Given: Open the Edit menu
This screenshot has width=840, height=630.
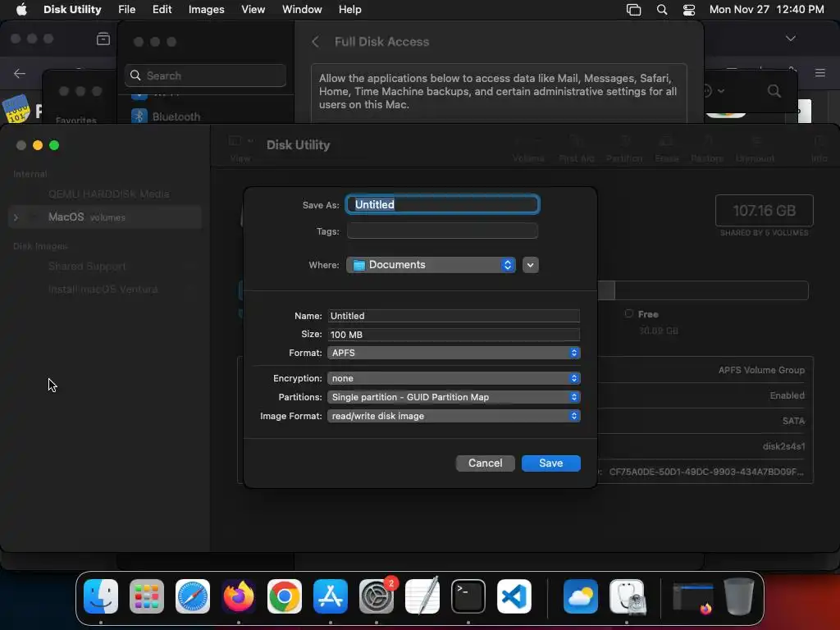Looking at the screenshot, I should 162,10.
